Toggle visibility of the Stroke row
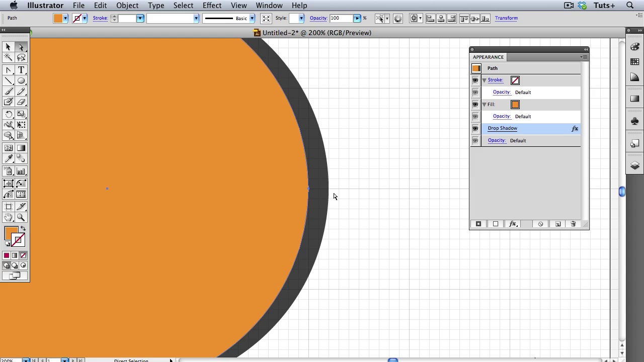The width and height of the screenshot is (644, 362). coord(475,80)
